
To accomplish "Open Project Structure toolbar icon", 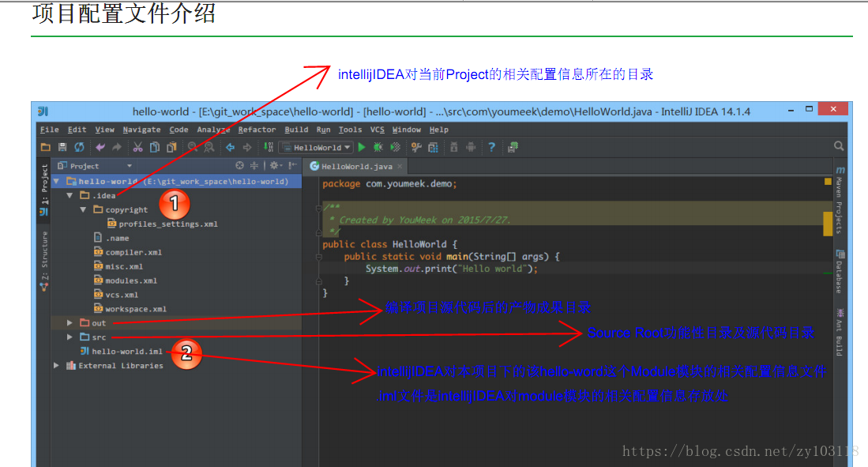I will click(433, 147).
